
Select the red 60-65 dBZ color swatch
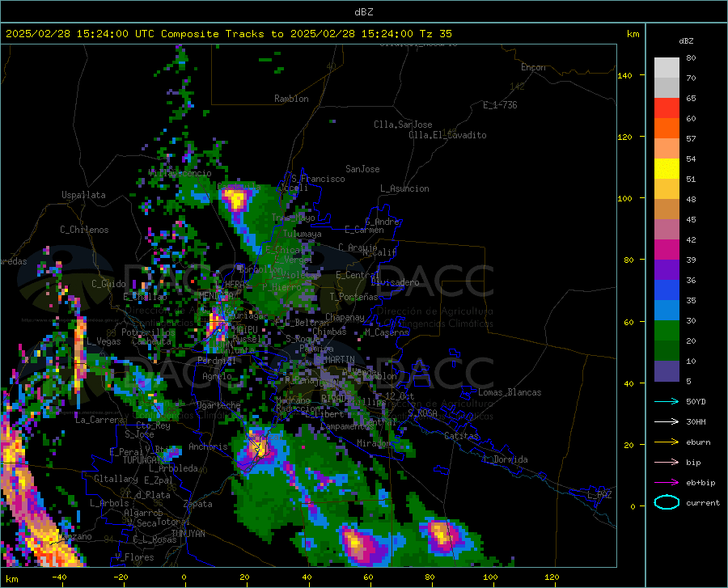667,108
